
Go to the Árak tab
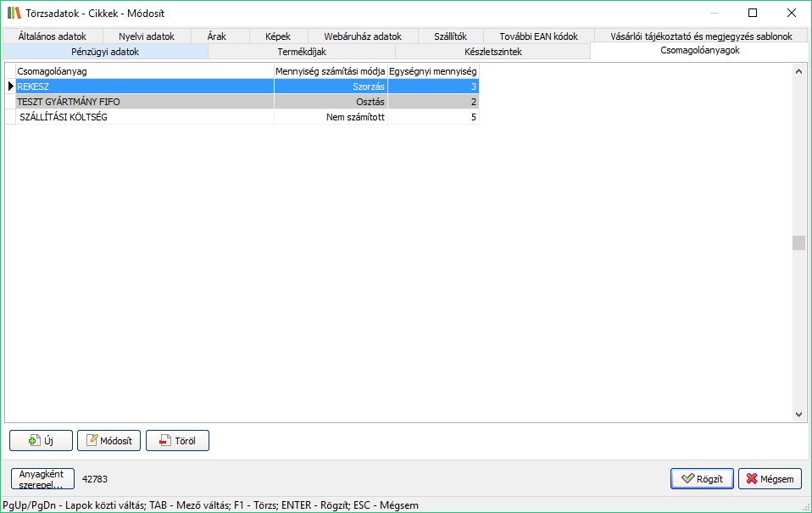216,36
